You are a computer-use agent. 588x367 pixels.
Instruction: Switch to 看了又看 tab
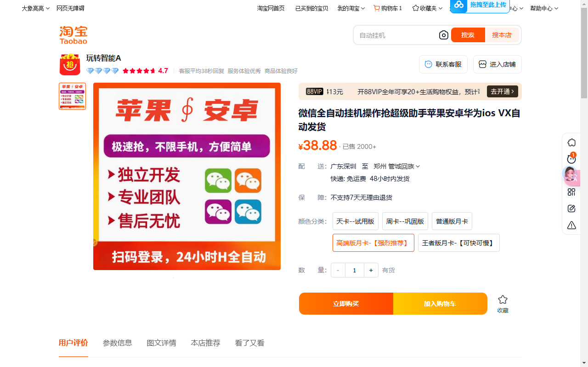tap(250, 343)
